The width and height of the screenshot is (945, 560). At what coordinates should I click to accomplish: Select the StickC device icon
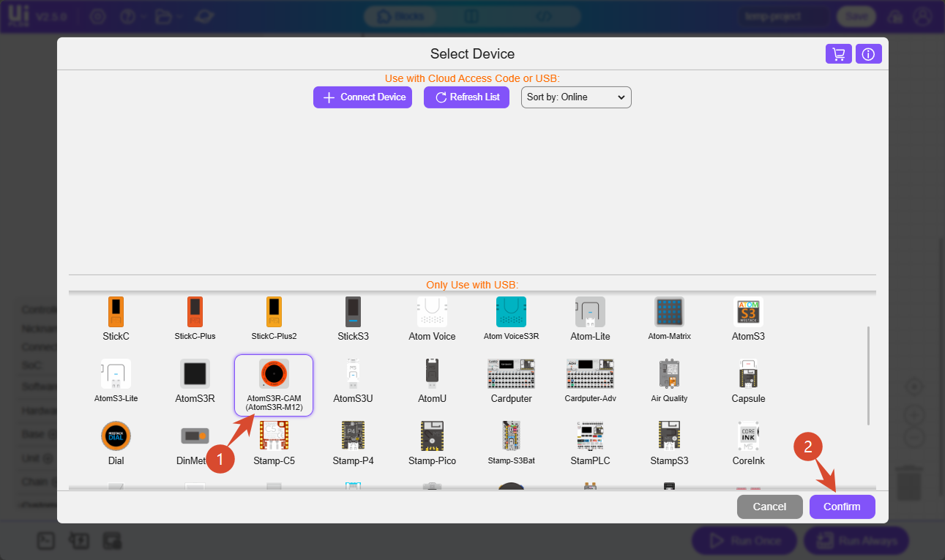(116, 312)
